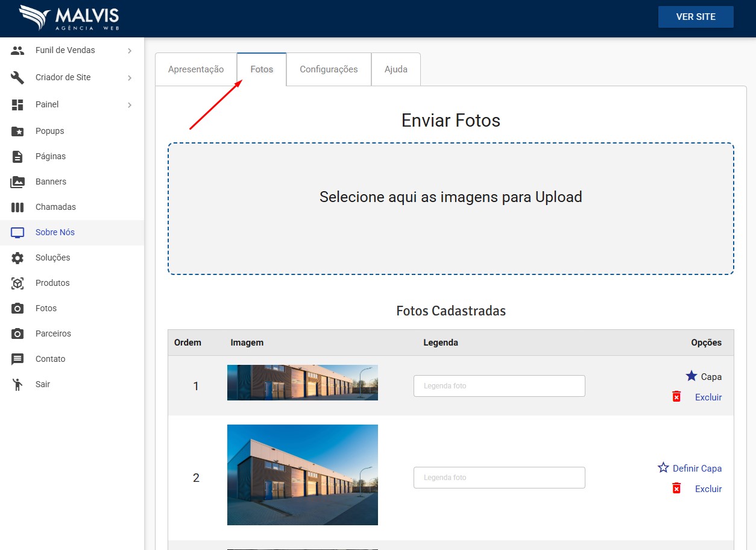
Task: Expand the Painel submenu arrow
Action: [130, 105]
